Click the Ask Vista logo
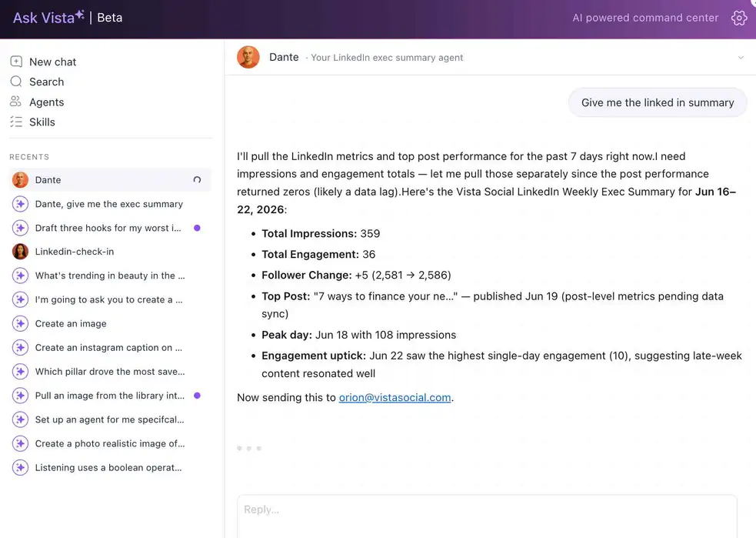756x538 pixels. (x=48, y=18)
